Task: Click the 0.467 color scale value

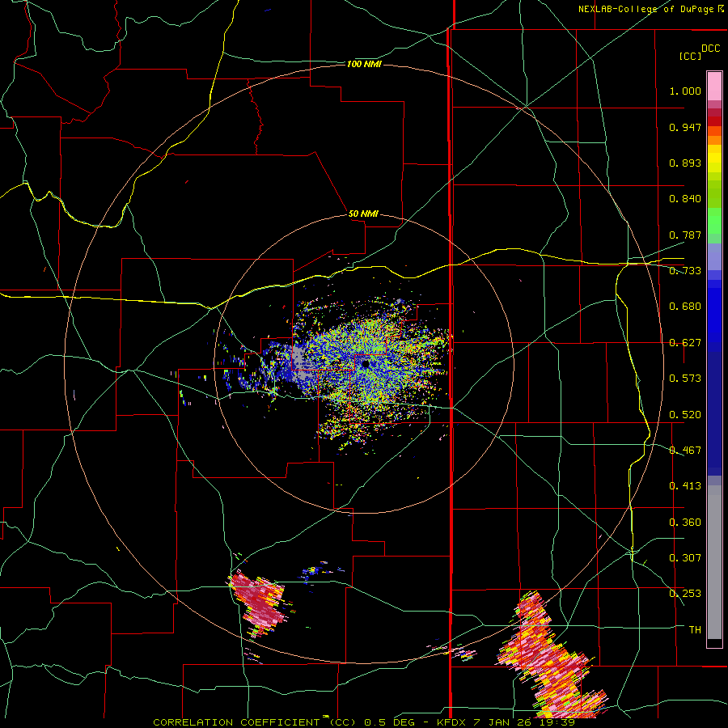Action: click(x=685, y=451)
